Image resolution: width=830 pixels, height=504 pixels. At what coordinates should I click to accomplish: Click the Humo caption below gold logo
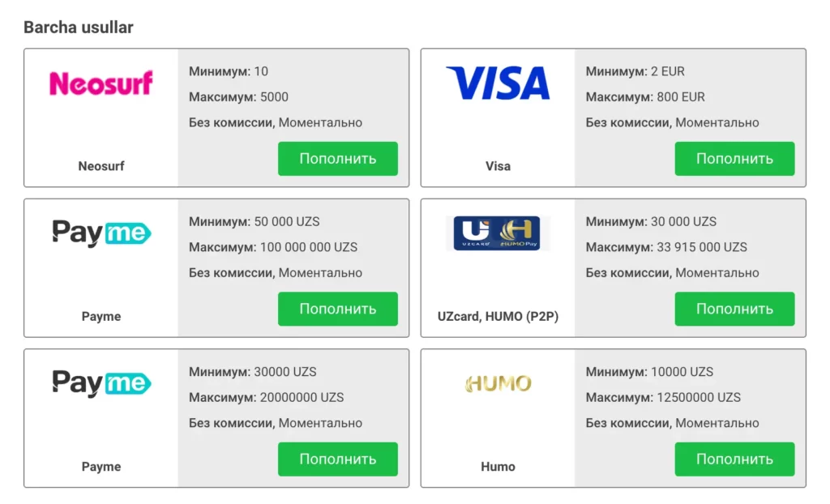498,467
